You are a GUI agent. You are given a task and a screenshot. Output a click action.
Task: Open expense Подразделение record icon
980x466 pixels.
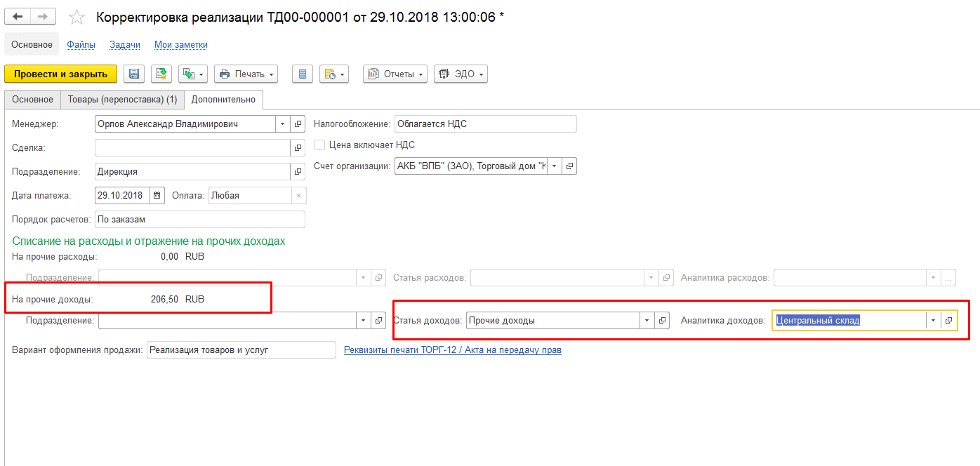click(378, 278)
